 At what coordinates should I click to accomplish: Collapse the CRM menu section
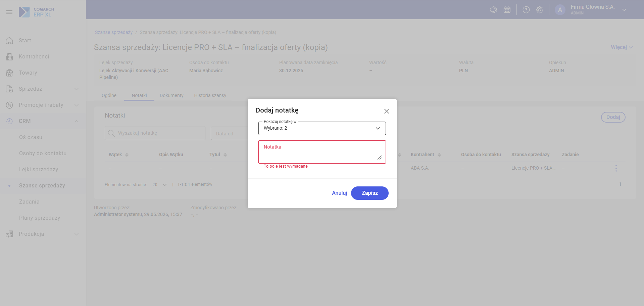coord(77,121)
